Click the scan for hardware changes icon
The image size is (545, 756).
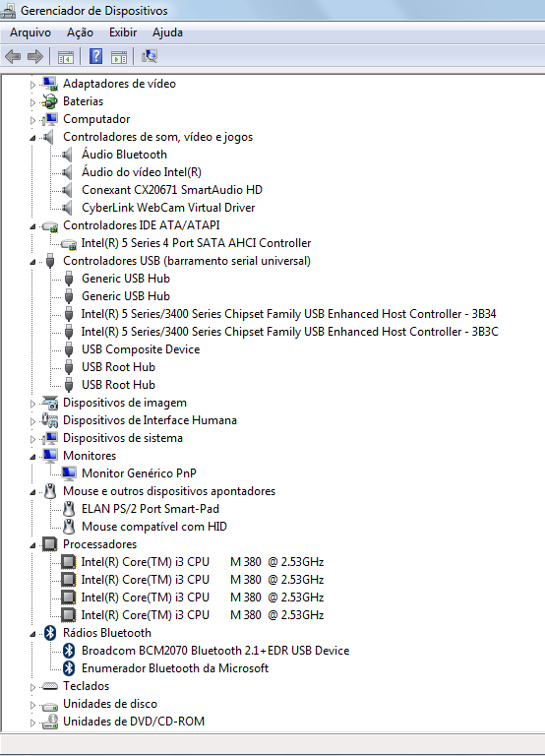click(150, 56)
